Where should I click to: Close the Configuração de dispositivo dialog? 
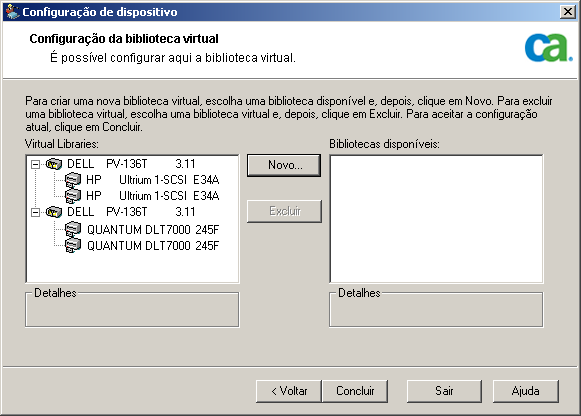point(568,12)
